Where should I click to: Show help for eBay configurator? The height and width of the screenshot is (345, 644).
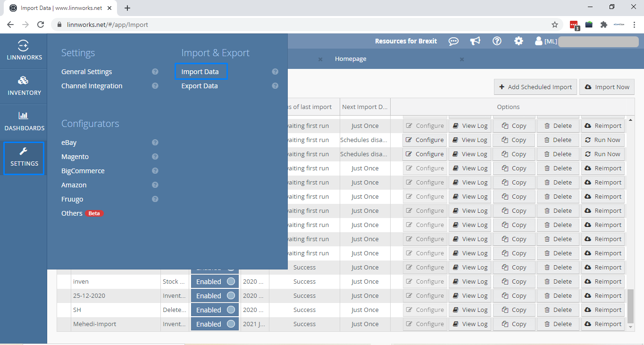tap(155, 143)
